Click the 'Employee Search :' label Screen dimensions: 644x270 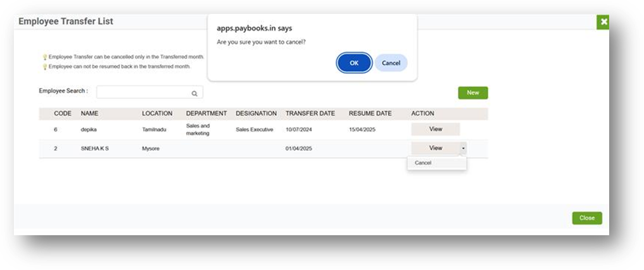(63, 90)
